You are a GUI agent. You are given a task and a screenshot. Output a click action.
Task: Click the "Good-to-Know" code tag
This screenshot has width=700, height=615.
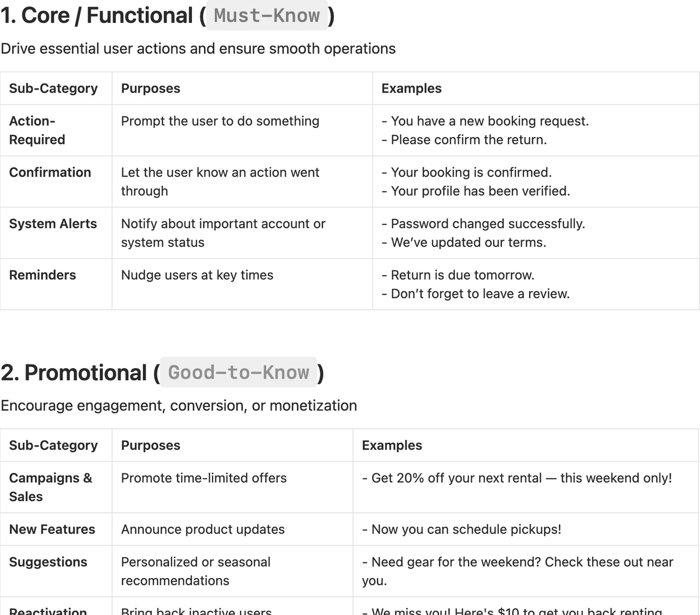click(x=238, y=373)
